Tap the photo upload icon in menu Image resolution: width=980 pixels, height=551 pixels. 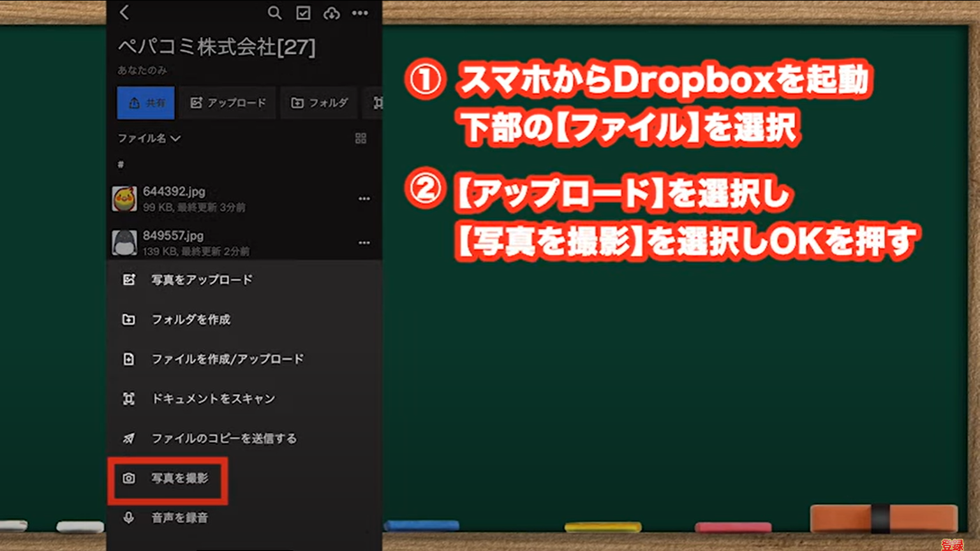[128, 279]
